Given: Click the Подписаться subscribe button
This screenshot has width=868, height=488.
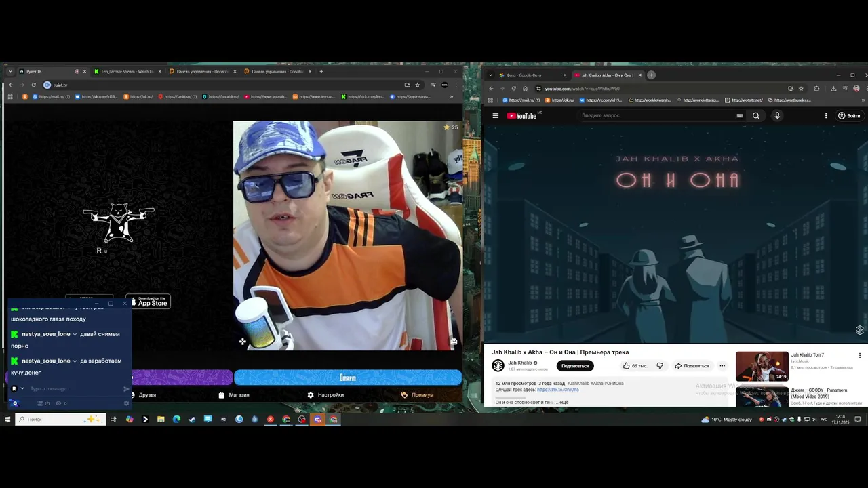Looking at the screenshot, I should (x=575, y=366).
